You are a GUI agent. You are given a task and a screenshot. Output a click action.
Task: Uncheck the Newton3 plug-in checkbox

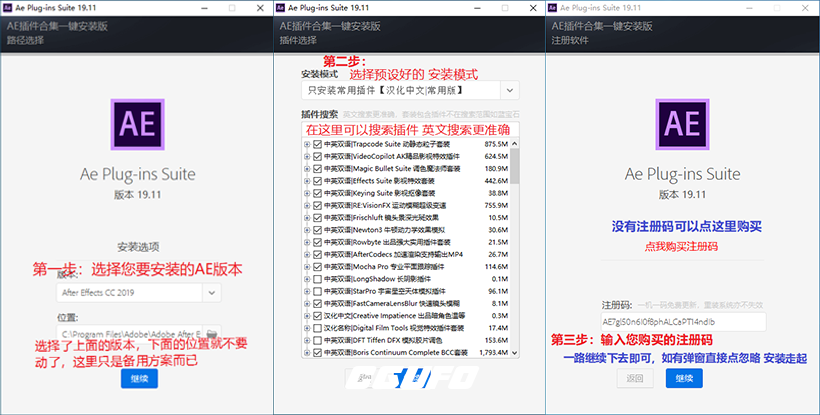click(x=317, y=230)
